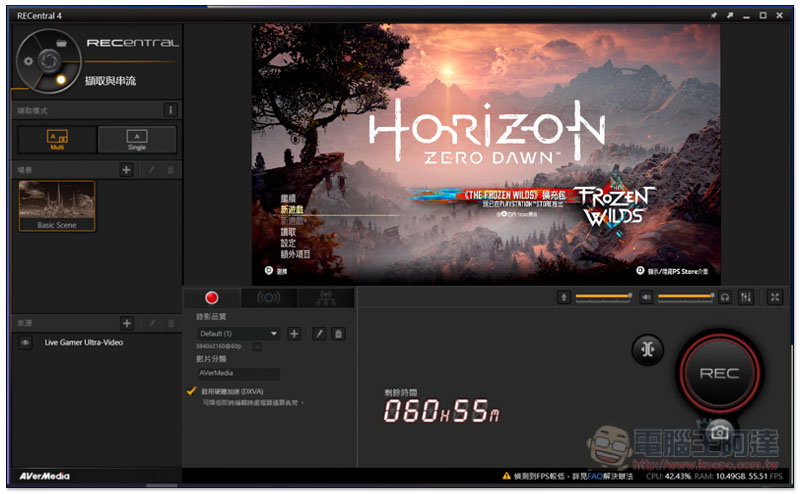Mute the microphone icon

click(x=564, y=297)
